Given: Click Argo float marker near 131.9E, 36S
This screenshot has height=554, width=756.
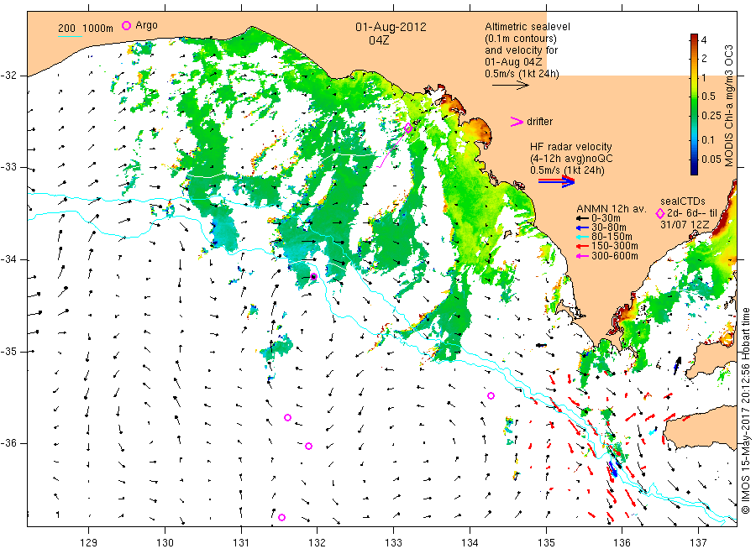Looking at the screenshot, I should (x=308, y=446).
